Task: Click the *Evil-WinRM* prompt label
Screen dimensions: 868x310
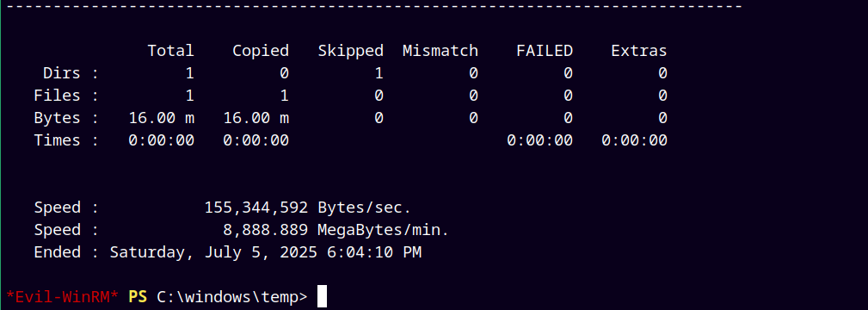Action: coord(62,297)
